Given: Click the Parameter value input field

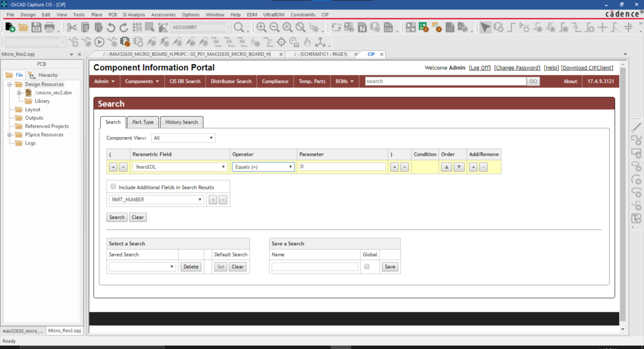Looking at the screenshot, I should tap(342, 167).
